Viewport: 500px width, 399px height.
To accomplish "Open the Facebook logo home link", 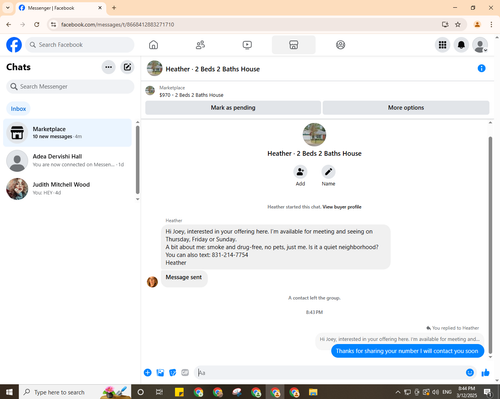I will coord(14,45).
